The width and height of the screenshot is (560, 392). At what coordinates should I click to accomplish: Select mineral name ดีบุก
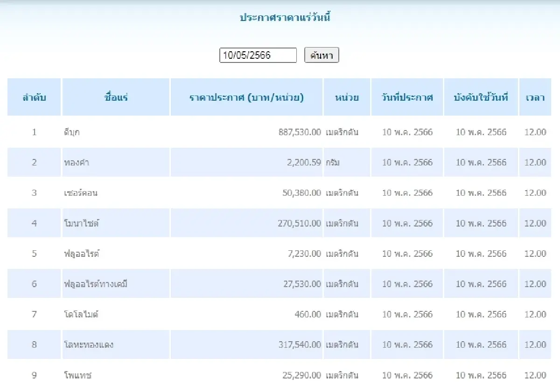point(72,132)
